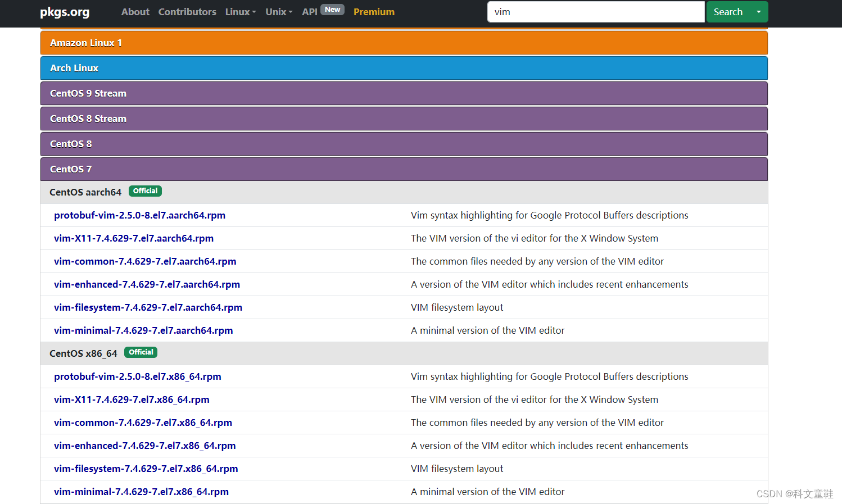Expand the Amazon Linux 1 section
The height and width of the screenshot is (504, 842).
(x=404, y=43)
